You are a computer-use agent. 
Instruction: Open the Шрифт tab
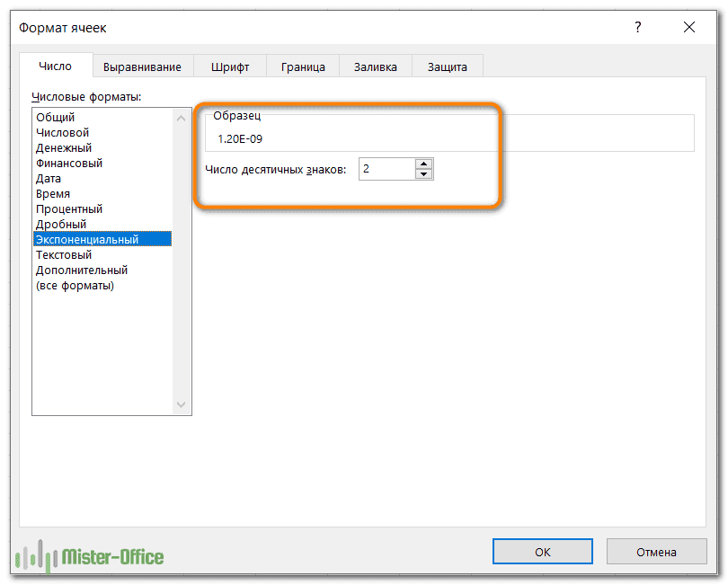(x=230, y=67)
